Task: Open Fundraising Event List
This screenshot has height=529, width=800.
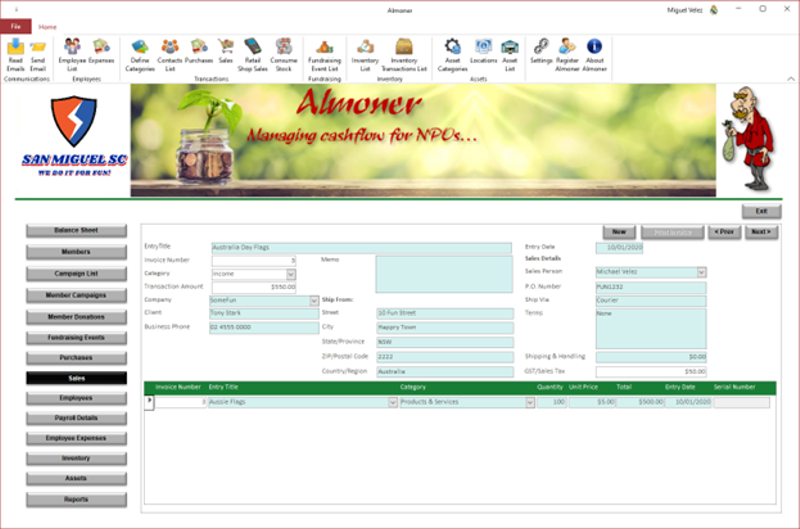Action: (x=324, y=55)
